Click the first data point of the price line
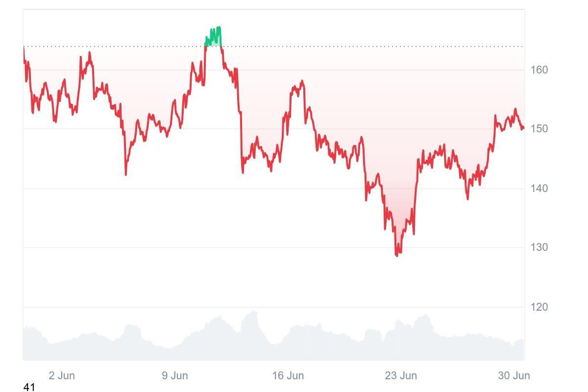The width and height of the screenshot is (588, 392). (24, 48)
